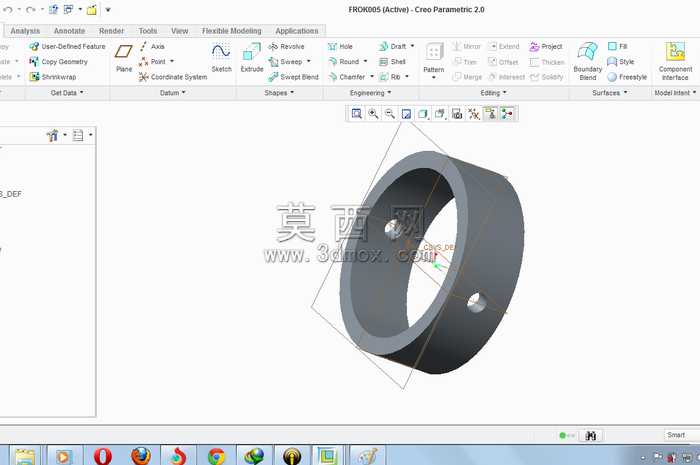The height and width of the screenshot is (465, 700).
Task: Open the Round dropdown arrow
Action: coord(366,62)
